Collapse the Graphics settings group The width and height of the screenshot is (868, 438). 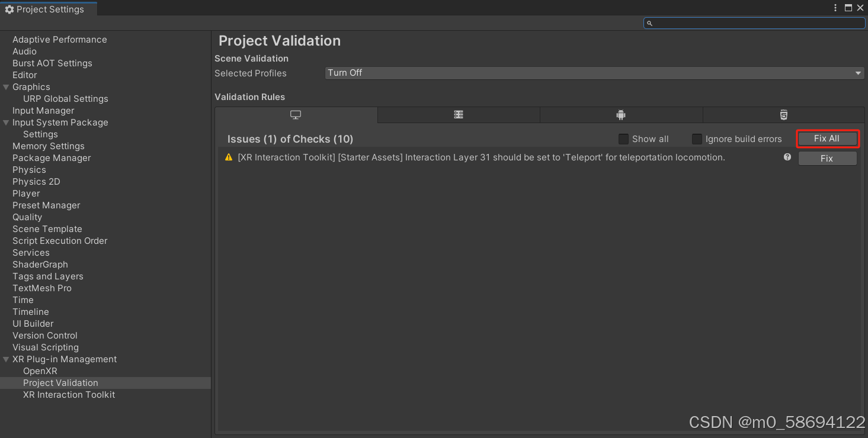(5, 86)
